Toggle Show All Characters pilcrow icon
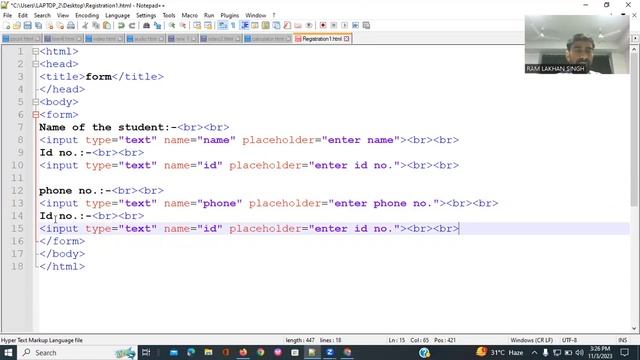 tap(233, 25)
